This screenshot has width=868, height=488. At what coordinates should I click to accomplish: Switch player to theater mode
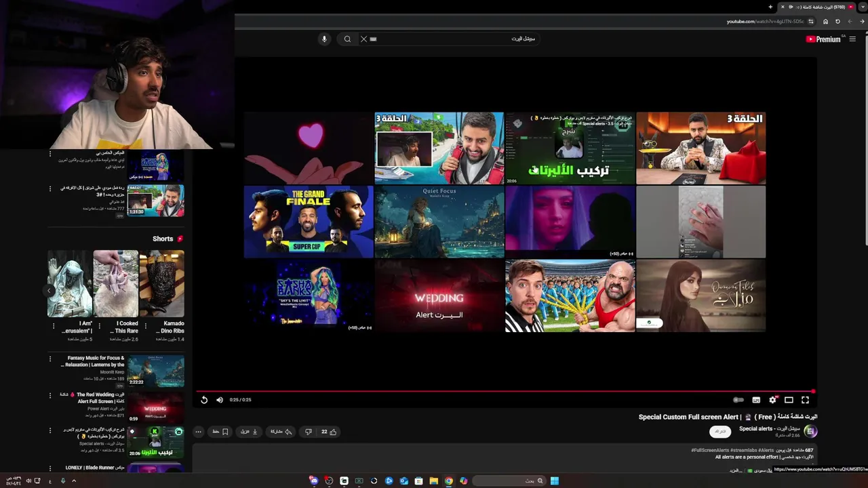point(789,400)
